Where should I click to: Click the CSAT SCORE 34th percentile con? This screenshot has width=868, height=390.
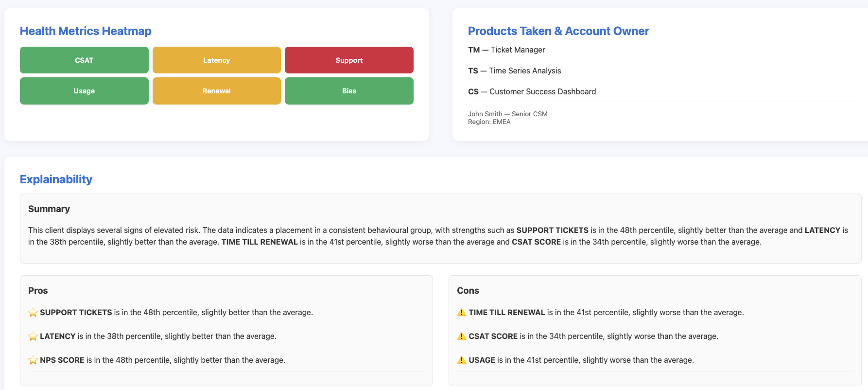click(x=655, y=336)
